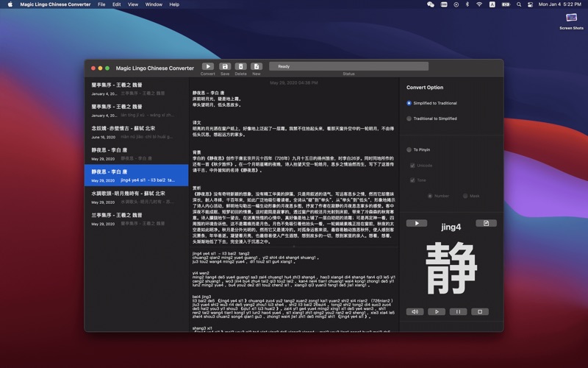Image resolution: width=588 pixels, height=368 pixels.
Task: Select the 水調歌頭 entry in sidebar list
Action: (x=136, y=197)
